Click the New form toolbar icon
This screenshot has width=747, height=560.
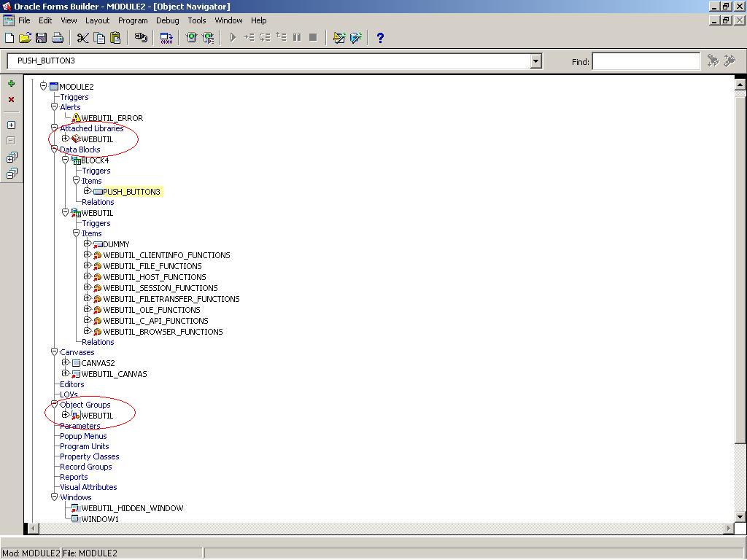click(x=9, y=38)
